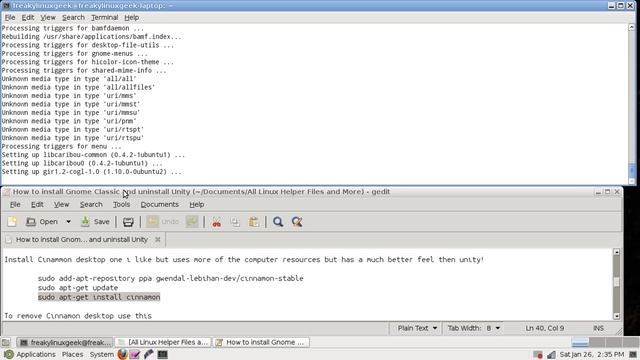Open the System menu
The image size is (640, 360).
click(x=102, y=354)
